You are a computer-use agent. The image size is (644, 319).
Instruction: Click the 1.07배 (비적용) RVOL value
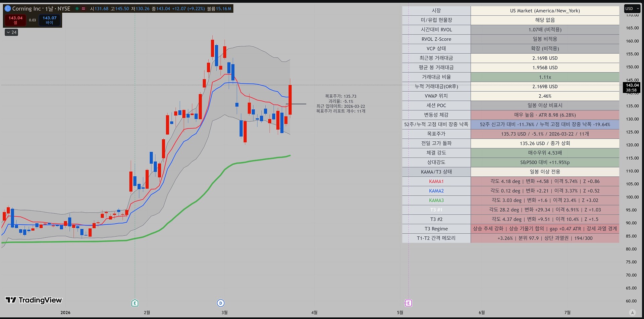(x=545, y=30)
